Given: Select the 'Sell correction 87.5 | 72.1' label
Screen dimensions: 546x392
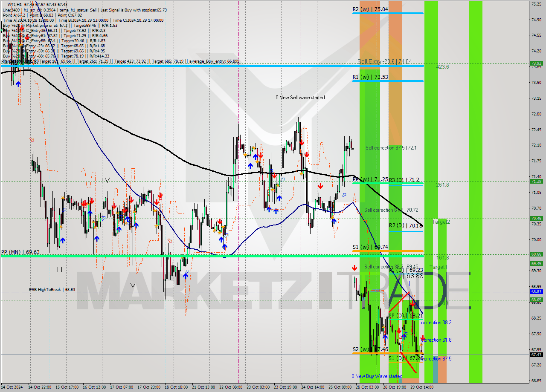Looking at the screenshot, I should tap(391, 148).
